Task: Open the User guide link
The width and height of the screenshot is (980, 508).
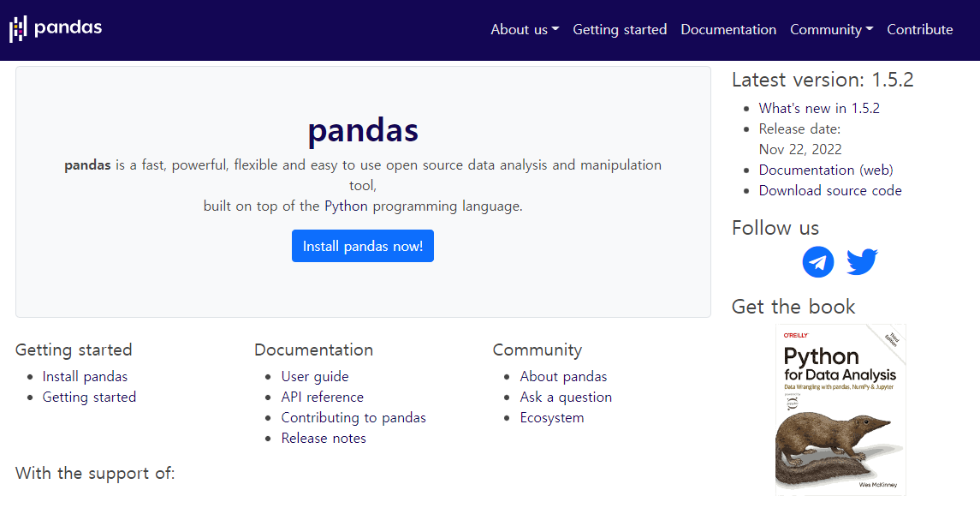Action: (x=315, y=377)
